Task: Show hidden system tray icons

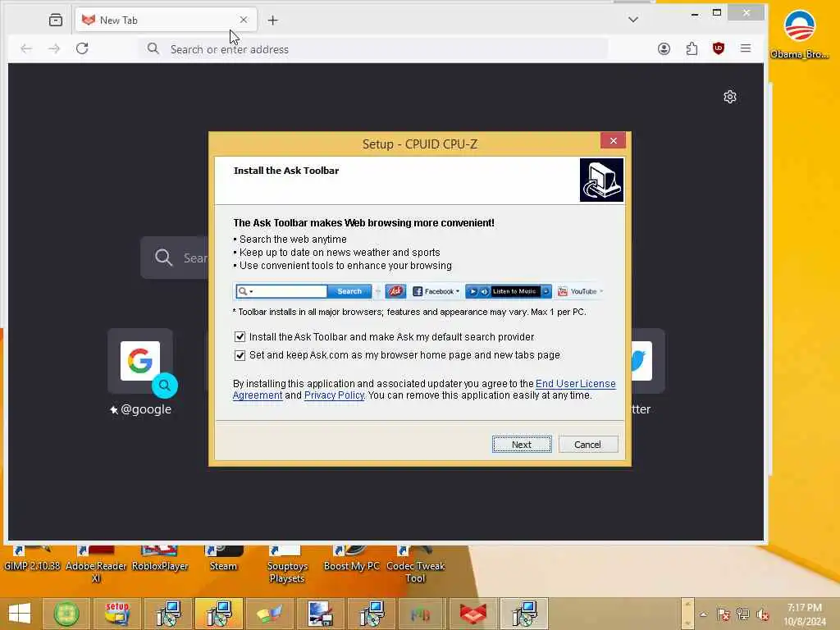Action: [x=703, y=614]
